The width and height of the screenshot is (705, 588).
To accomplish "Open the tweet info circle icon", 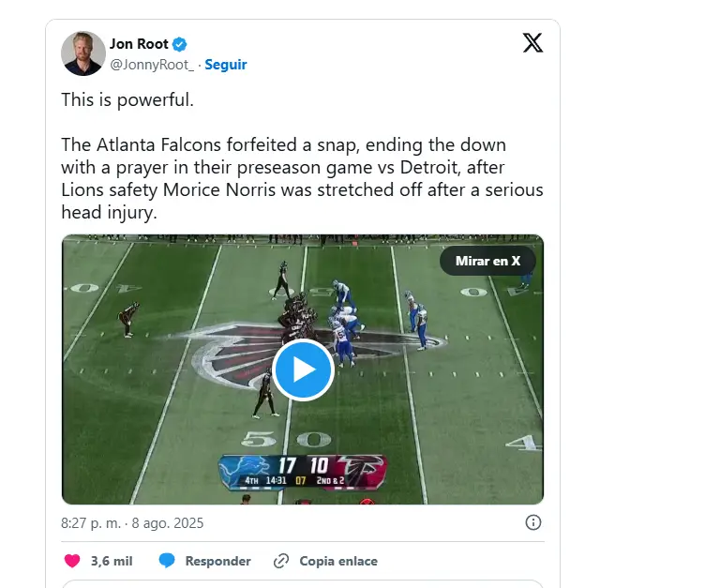I will pyautogui.click(x=532, y=522).
